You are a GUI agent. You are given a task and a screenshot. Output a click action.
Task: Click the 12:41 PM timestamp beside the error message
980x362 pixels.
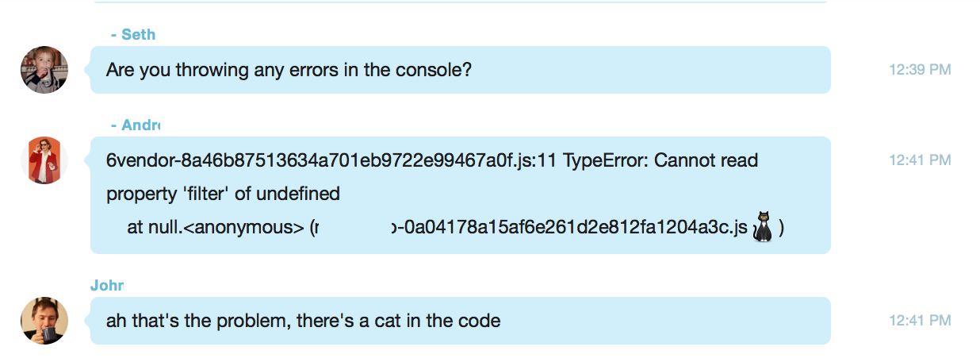point(920,160)
